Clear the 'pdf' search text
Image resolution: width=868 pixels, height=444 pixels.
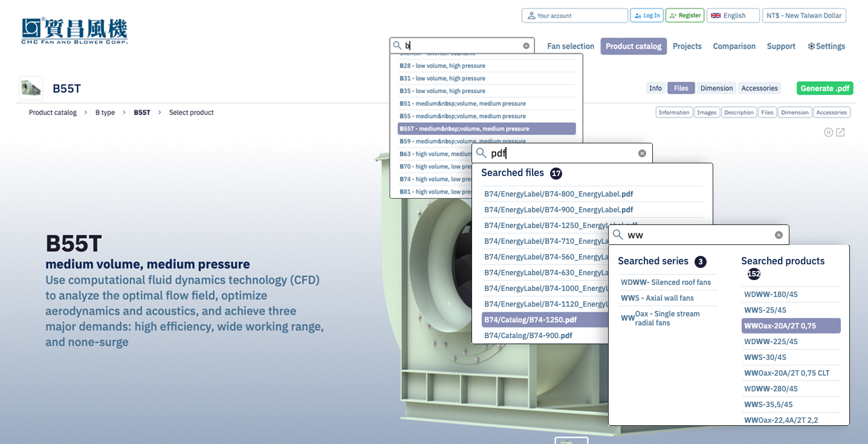(642, 154)
